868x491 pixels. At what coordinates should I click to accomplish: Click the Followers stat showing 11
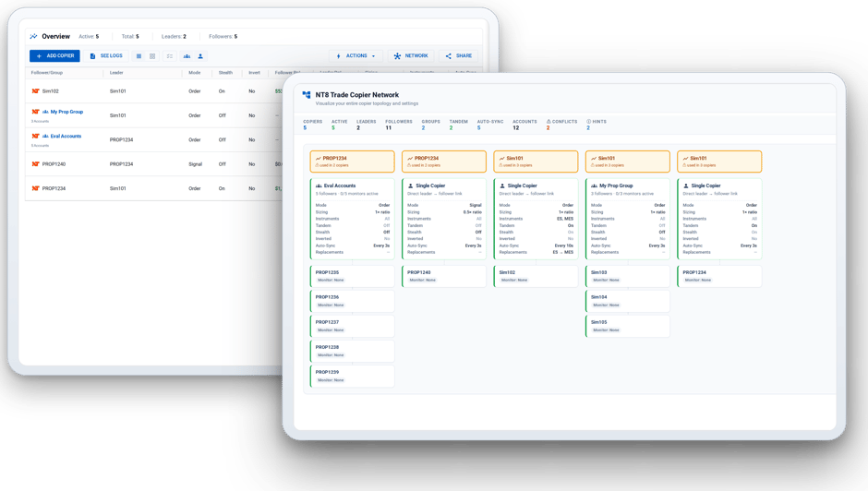(x=399, y=125)
